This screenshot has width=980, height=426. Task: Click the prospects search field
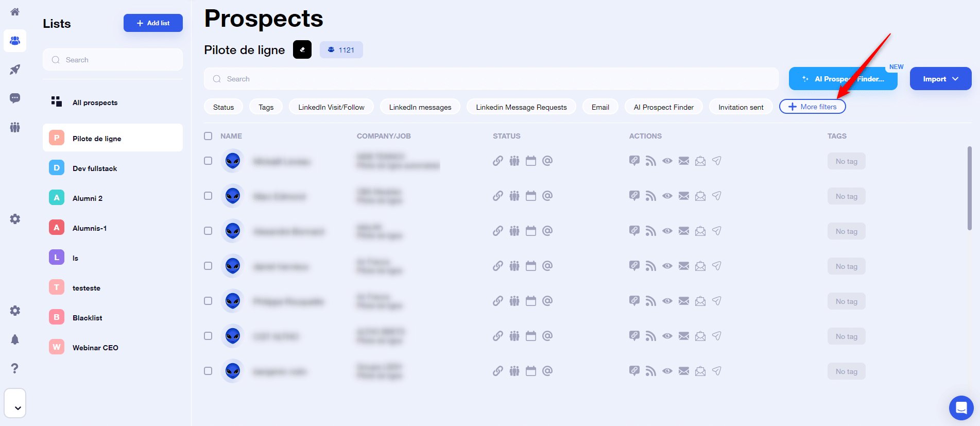[x=491, y=79]
